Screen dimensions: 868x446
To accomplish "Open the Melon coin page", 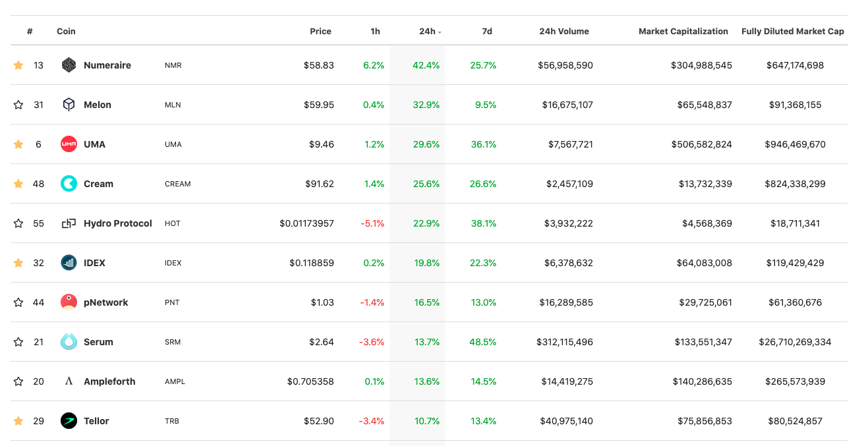I will tap(98, 105).
